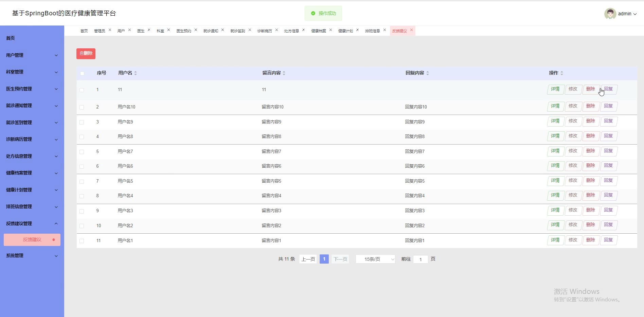Close the active 反馈建议 tab
The height and width of the screenshot is (317, 644).
411,30
